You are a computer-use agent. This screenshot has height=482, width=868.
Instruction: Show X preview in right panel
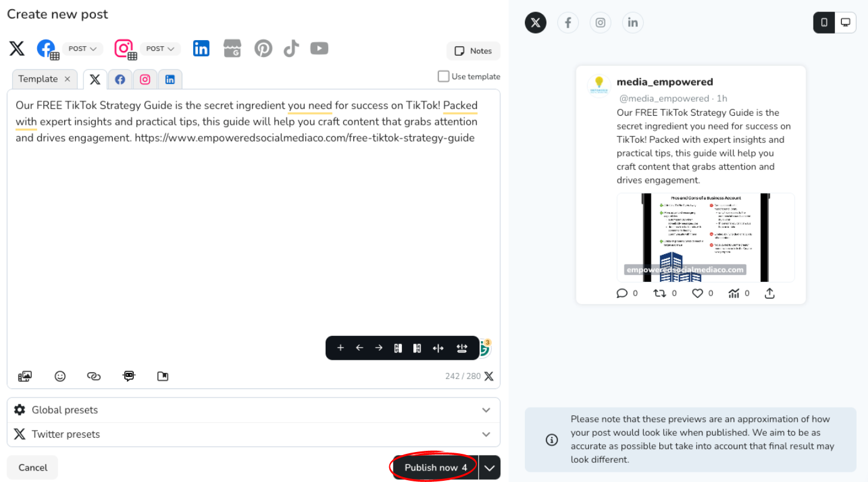[536, 23]
